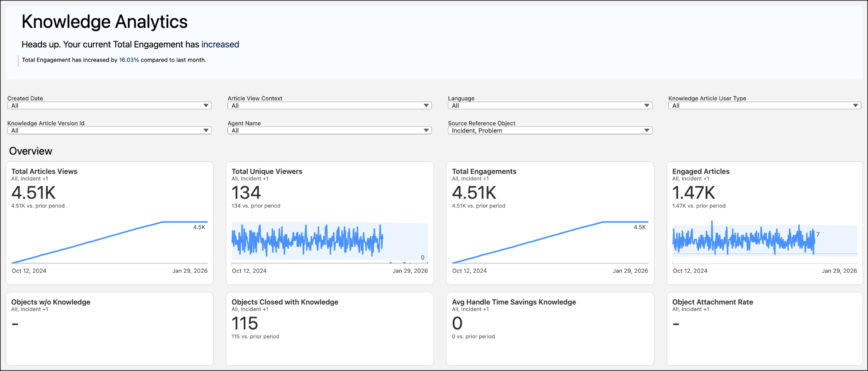Click the 4.5K label on Total Engagements chart
Viewport: 868px width, 371px height.
coord(640,227)
